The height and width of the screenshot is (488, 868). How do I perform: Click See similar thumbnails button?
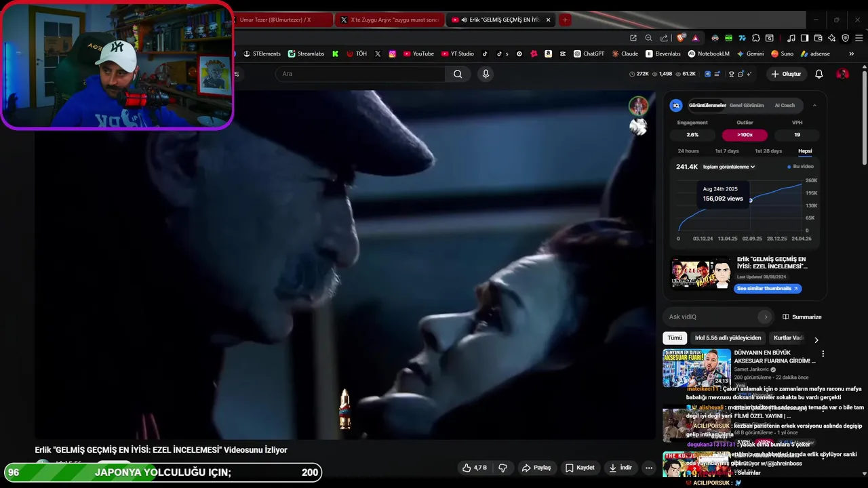point(768,289)
